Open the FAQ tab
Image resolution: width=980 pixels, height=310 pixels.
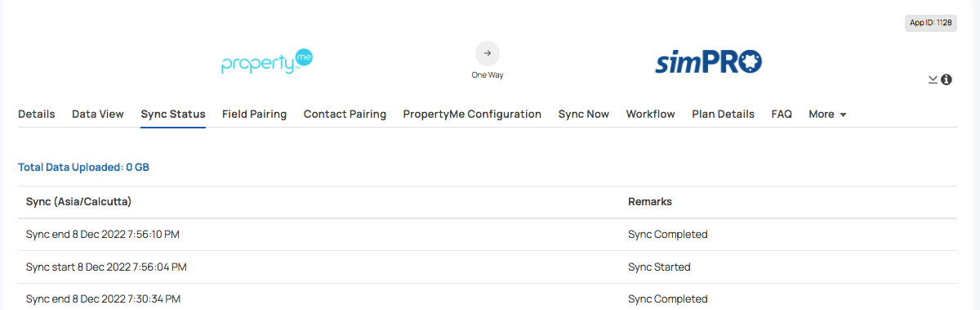782,115
